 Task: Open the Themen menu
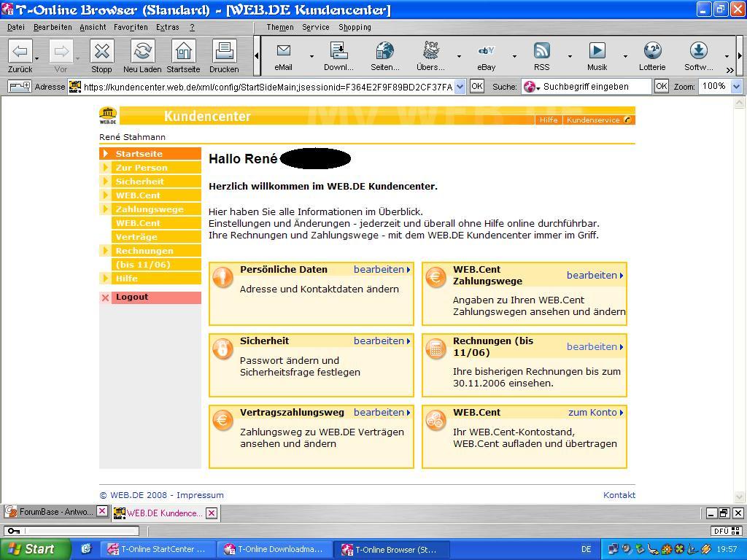tap(280, 27)
